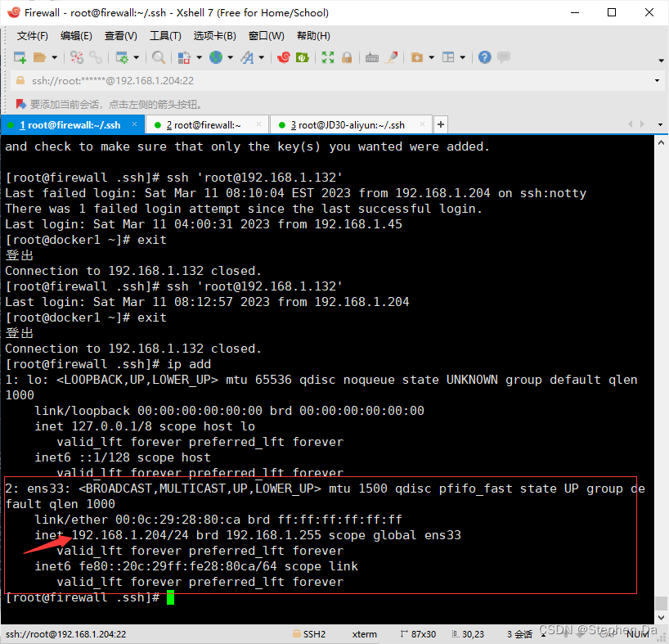Click the Lock Screen padlock icon

pyautogui.click(x=347, y=57)
